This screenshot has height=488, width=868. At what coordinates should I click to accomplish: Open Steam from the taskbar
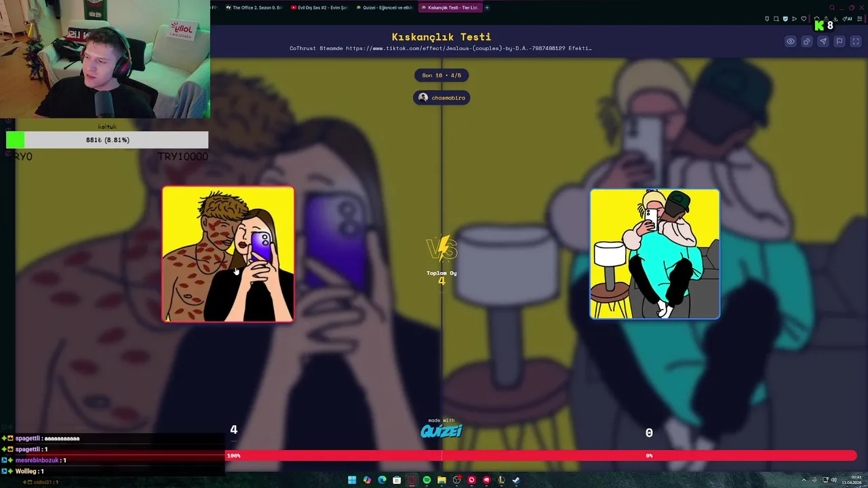[x=516, y=480]
